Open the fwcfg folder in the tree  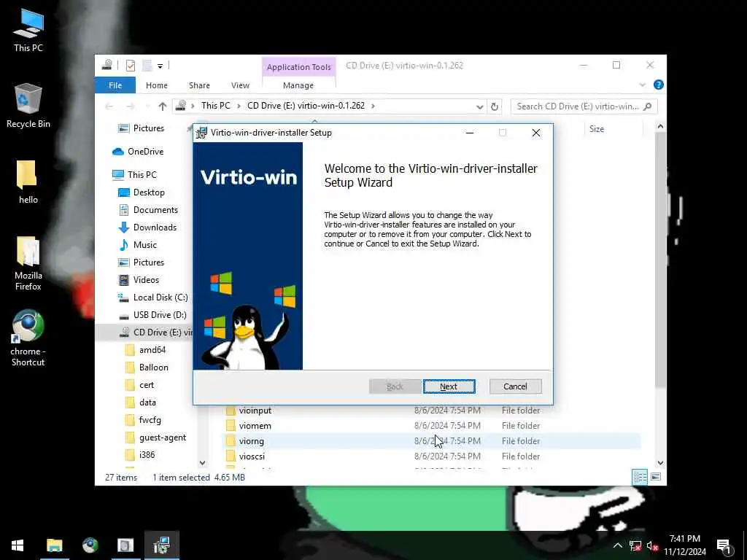(150, 420)
